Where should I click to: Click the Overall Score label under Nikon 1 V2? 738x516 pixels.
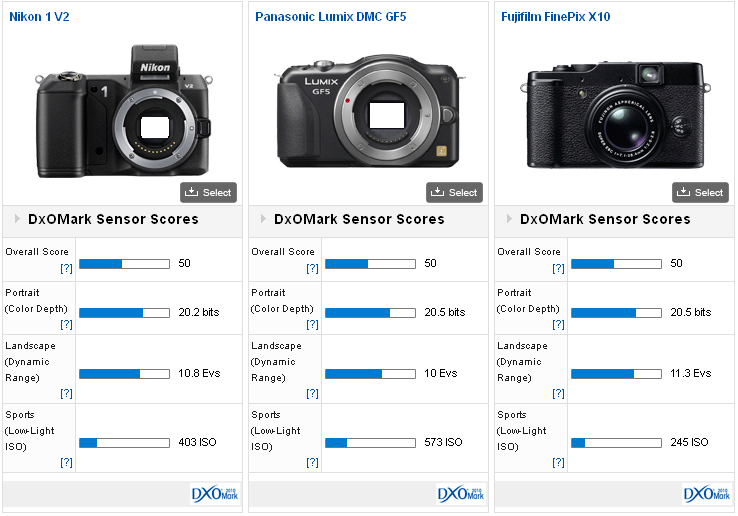37,252
